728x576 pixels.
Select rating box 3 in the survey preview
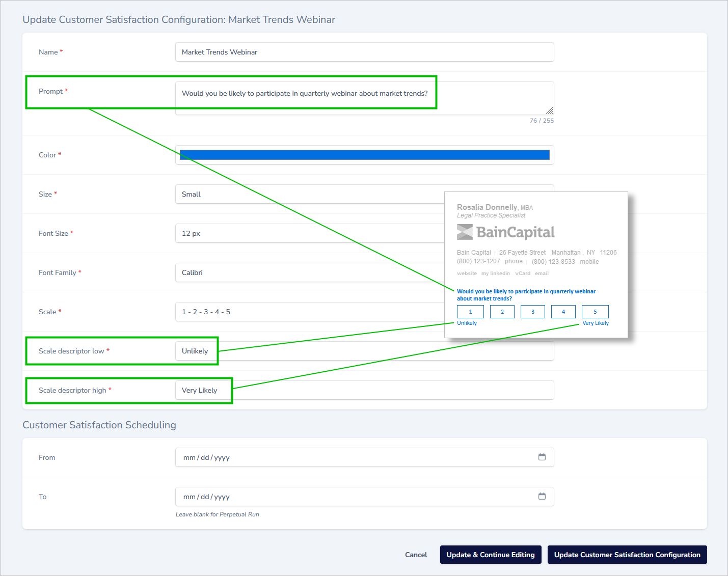pos(532,311)
